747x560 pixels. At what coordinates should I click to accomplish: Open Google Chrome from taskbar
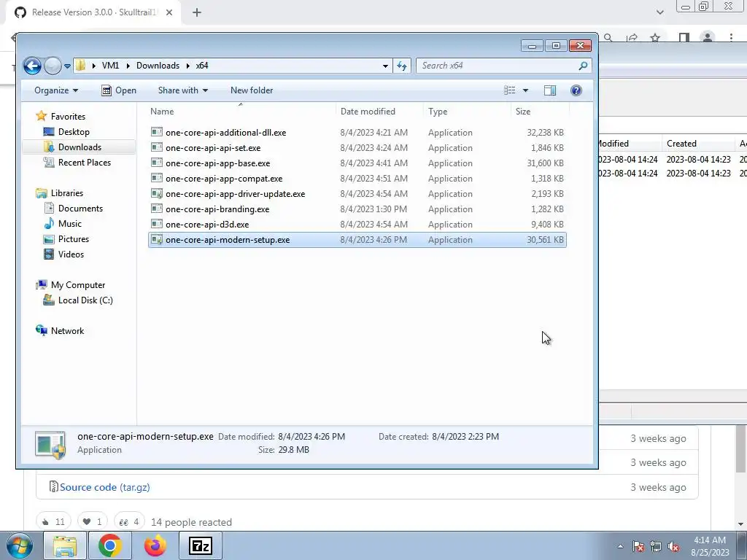click(x=110, y=545)
